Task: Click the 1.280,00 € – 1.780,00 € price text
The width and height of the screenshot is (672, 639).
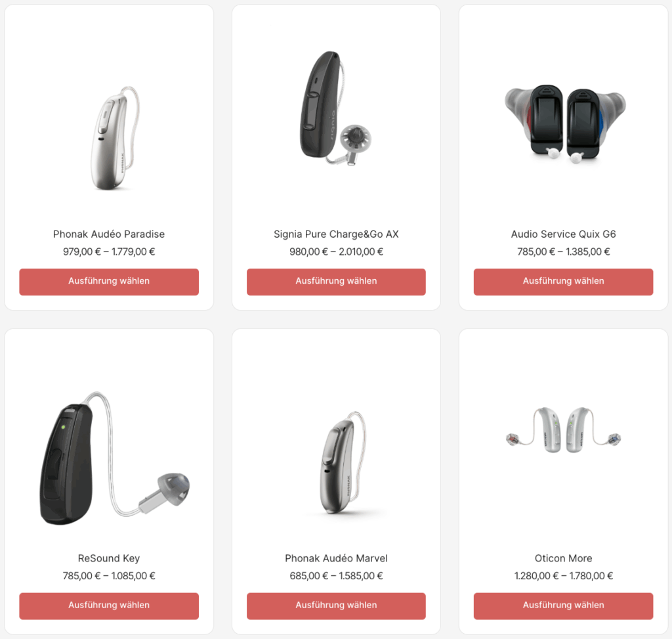Action: pyautogui.click(x=563, y=576)
